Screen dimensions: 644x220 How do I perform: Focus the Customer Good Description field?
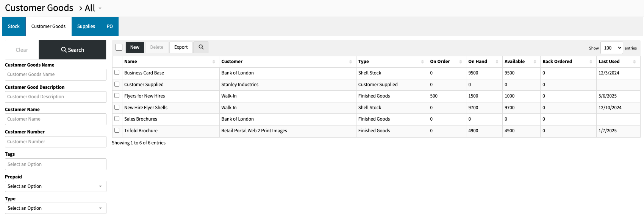pyautogui.click(x=56, y=97)
